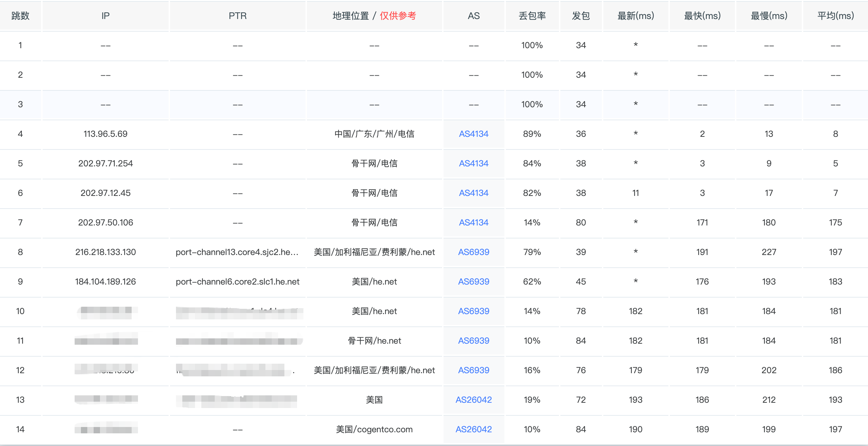This screenshot has height=446, width=868.
Task: Click AS26042 link for cogentco.com row
Action: 473,429
